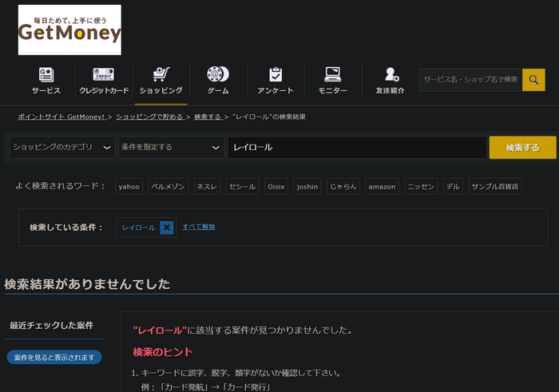Open ショッピングで貯める breadcrumb link
559x392 pixels.
pyautogui.click(x=150, y=117)
